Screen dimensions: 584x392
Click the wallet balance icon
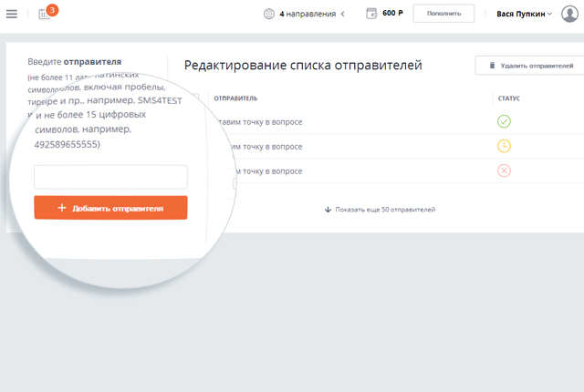click(x=371, y=14)
